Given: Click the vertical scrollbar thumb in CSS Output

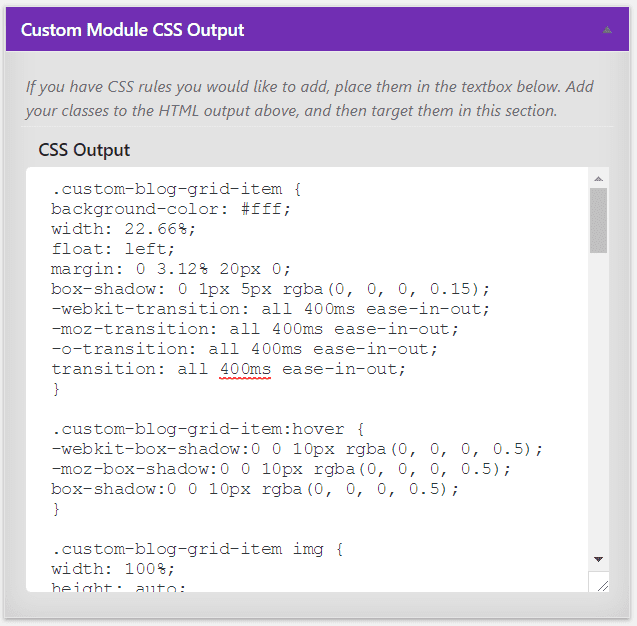Looking at the screenshot, I should [x=598, y=220].
